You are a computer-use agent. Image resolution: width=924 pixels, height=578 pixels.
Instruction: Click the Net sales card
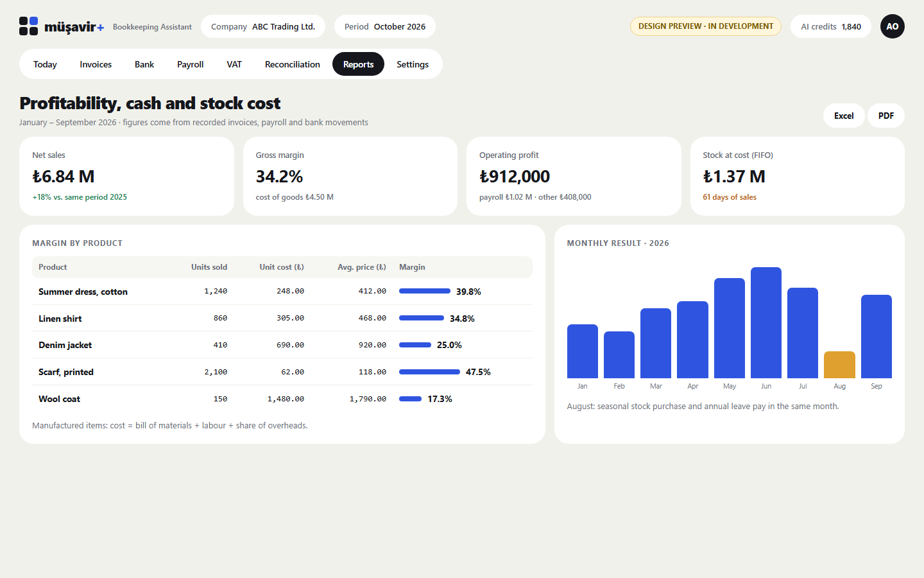point(126,176)
